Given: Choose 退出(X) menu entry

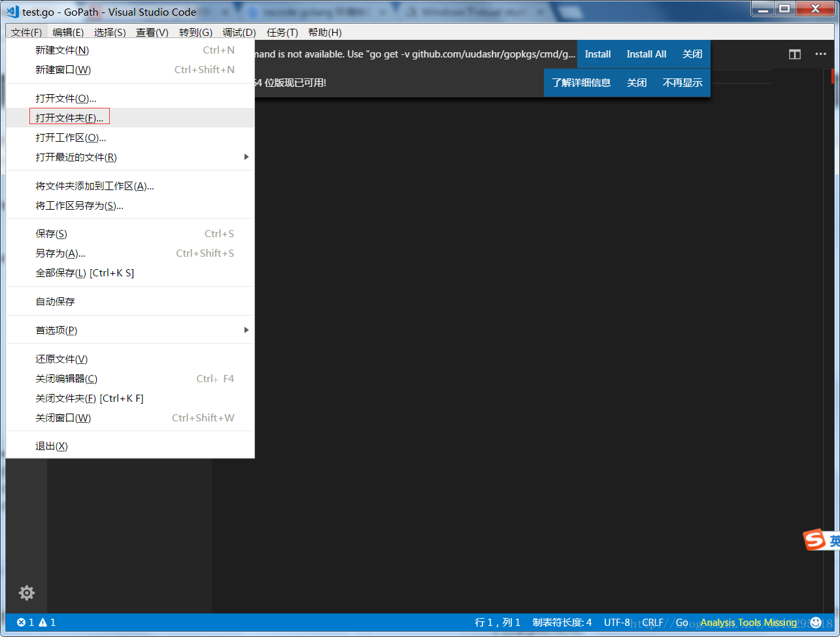Looking at the screenshot, I should coord(130,446).
